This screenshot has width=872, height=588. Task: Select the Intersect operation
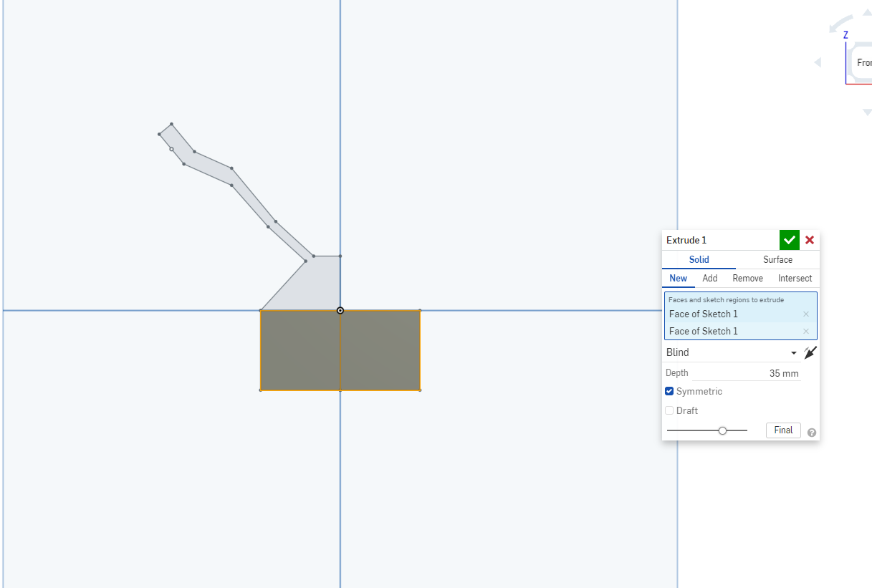[795, 278]
